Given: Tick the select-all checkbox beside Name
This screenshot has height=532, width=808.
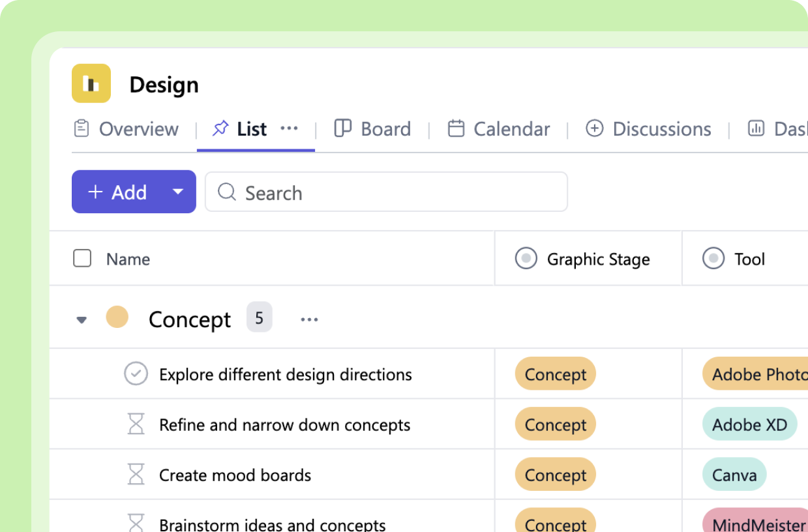Looking at the screenshot, I should click(x=82, y=259).
